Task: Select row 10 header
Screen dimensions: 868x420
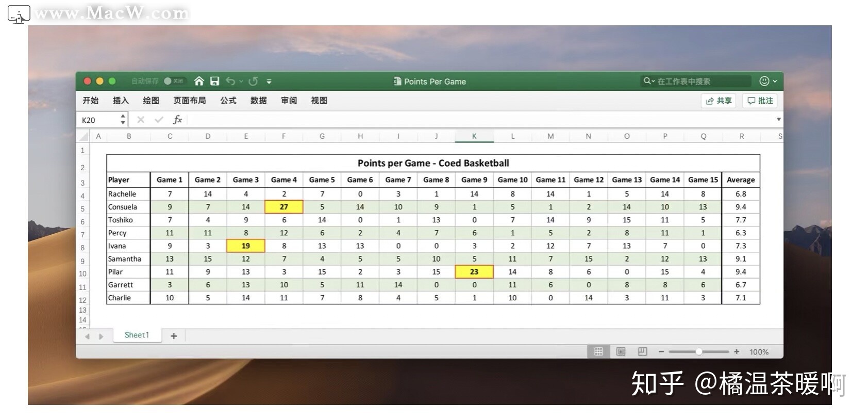Action: [82, 273]
